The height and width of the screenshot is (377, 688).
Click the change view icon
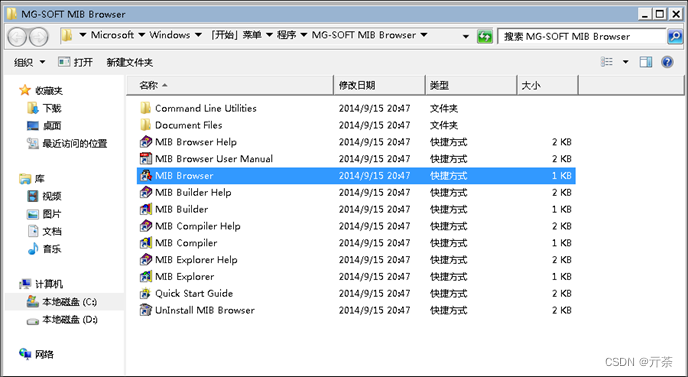tap(607, 62)
